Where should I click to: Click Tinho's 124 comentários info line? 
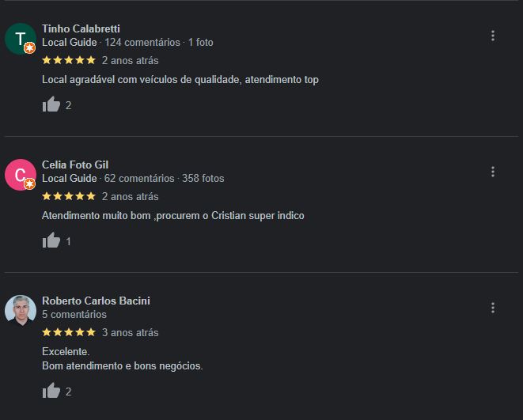click(127, 43)
